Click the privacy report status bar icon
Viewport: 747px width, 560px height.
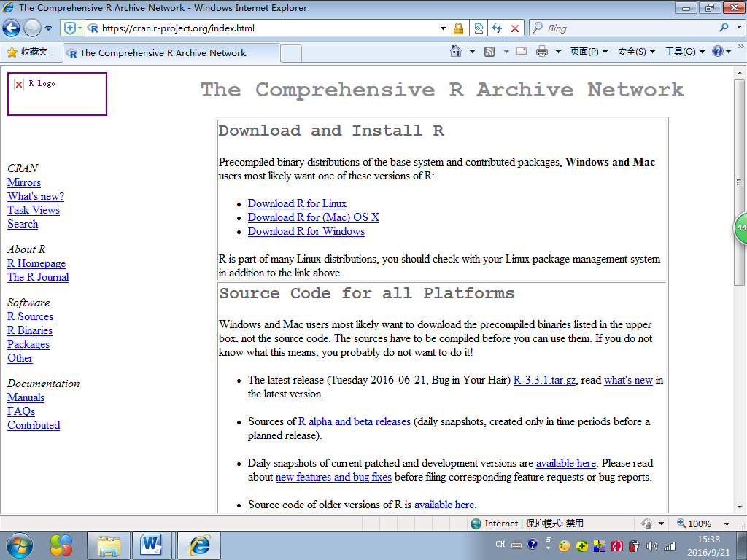(646, 524)
